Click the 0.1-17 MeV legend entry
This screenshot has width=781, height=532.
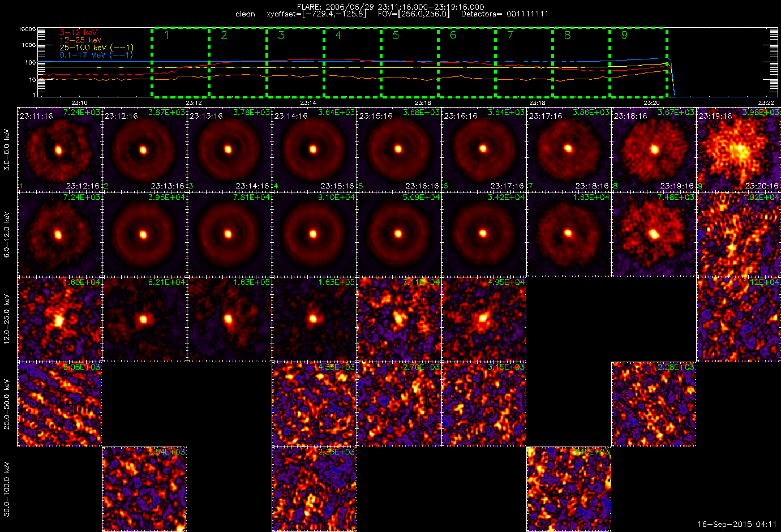(96, 55)
